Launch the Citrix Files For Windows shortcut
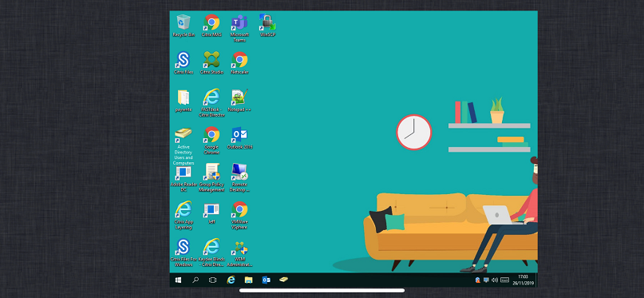This screenshot has height=298, width=644. 184,252
